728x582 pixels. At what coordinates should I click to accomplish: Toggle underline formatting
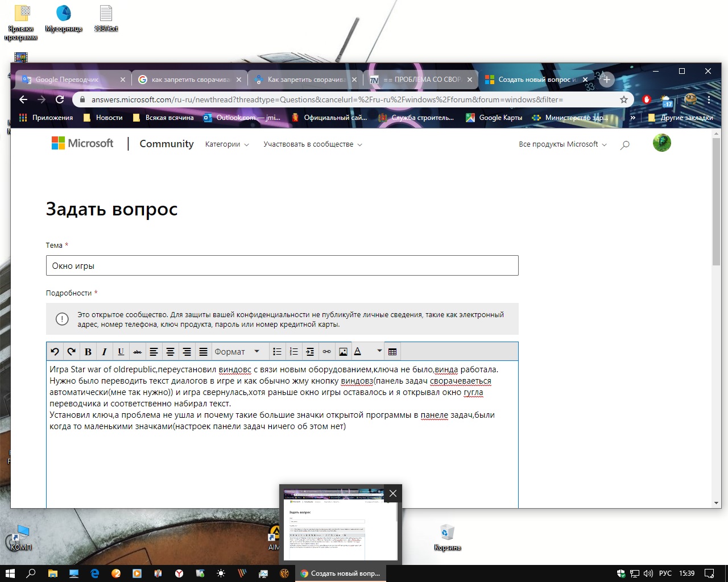pyautogui.click(x=121, y=352)
